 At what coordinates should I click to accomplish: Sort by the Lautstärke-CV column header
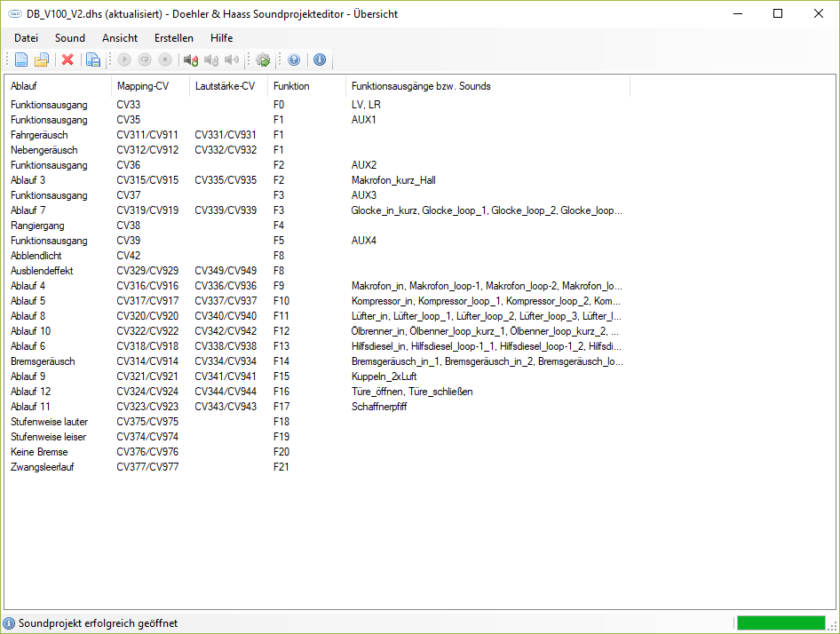point(228,86)
